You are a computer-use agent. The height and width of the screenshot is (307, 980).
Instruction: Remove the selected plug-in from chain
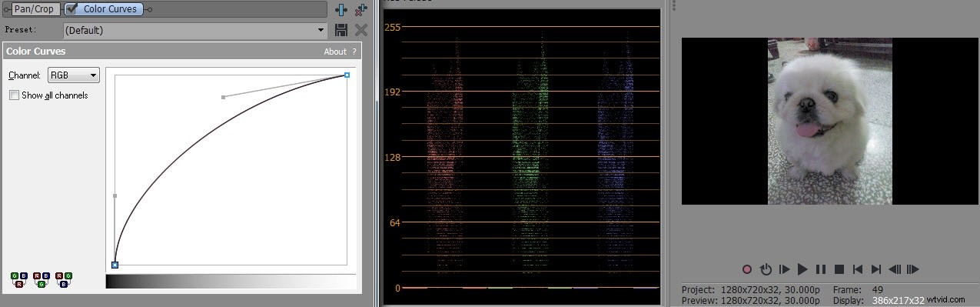361,9
